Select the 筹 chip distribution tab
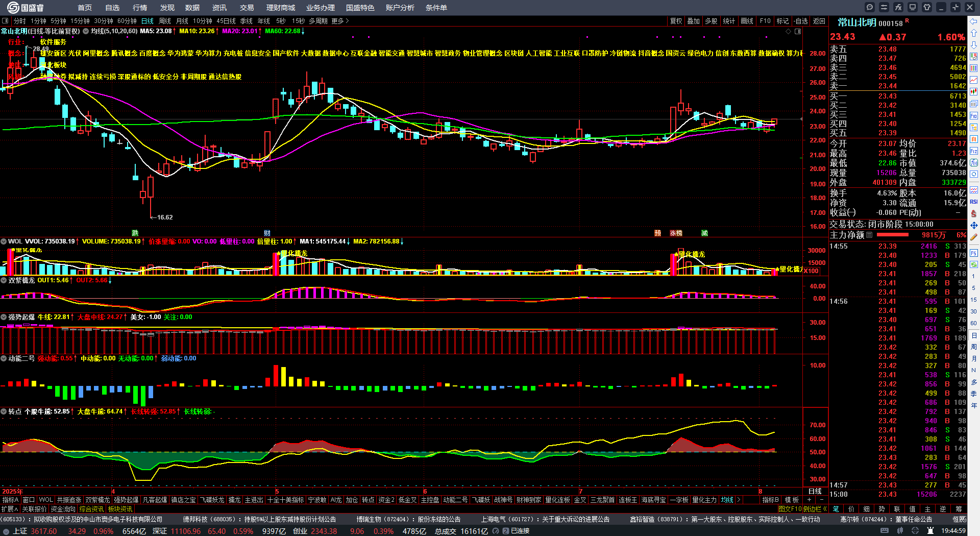 (959, 509)
